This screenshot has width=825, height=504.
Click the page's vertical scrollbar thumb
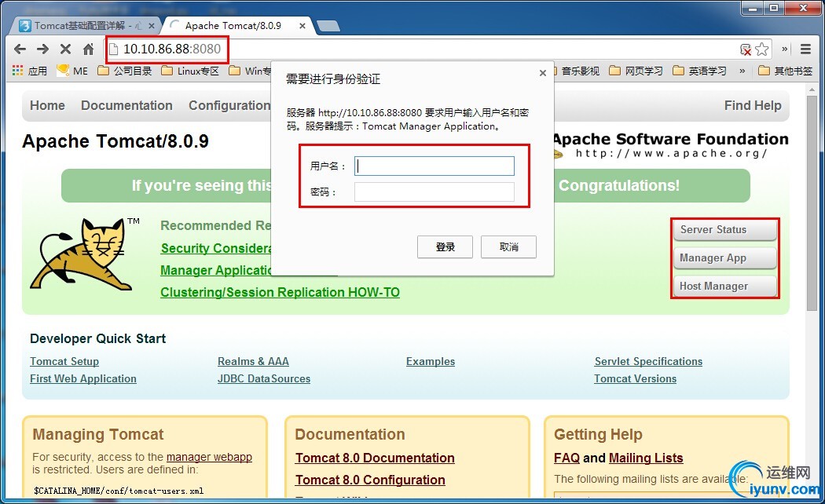tap(812, 203)
